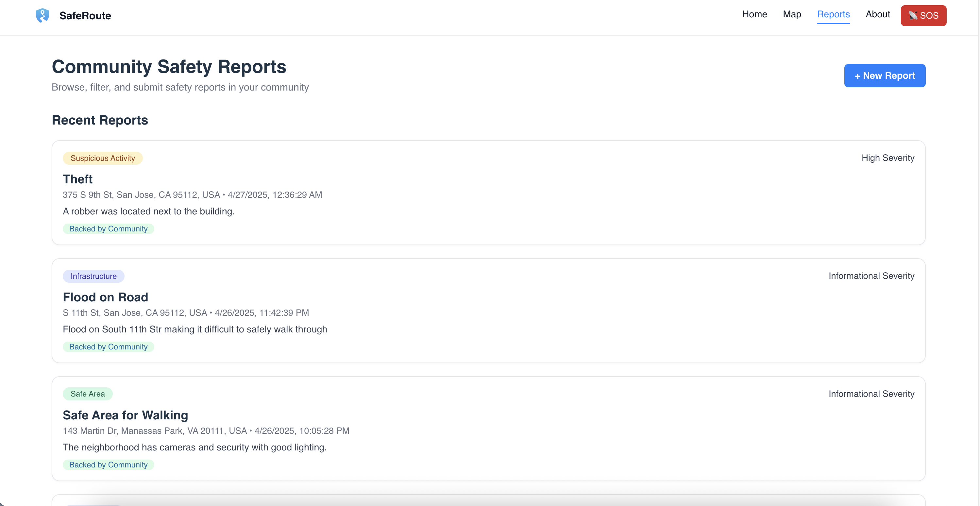Image resolution: width=980 pixels, height=506 pixels.
Task: Open Safe Area for Walking report
Action: click(x=125, y=415)
